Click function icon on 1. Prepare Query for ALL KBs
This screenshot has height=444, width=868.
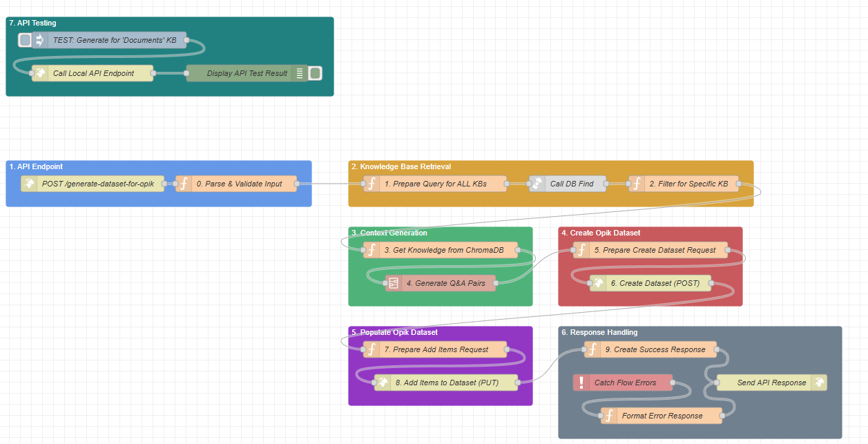tap(372, 184)
